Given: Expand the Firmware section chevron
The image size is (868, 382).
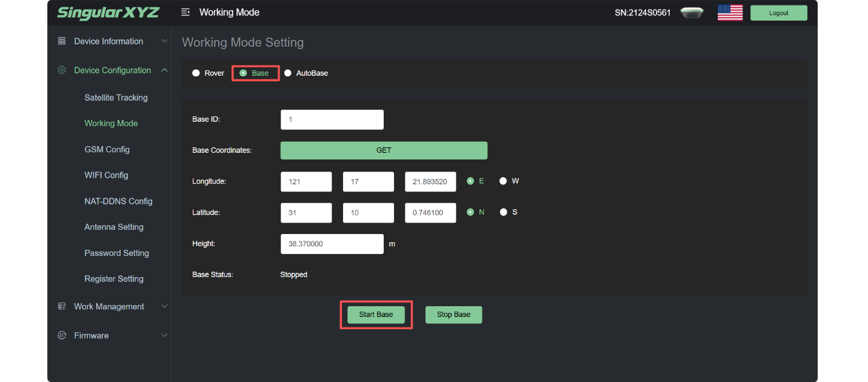Looking at the screenshot, I should pyautogui.click(x=164, y=335).
